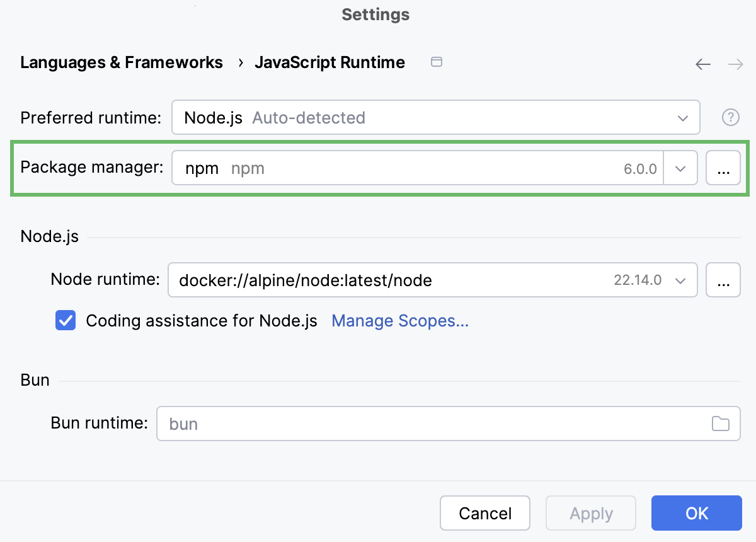756x542 pixels.
Task: Open folder picker in the Bun runtime field
Action: point(721,424)
